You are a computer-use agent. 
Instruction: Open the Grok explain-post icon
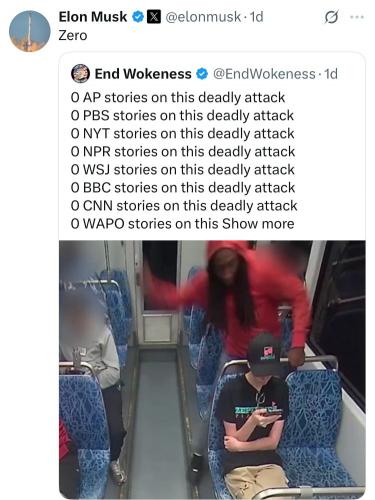331,17
